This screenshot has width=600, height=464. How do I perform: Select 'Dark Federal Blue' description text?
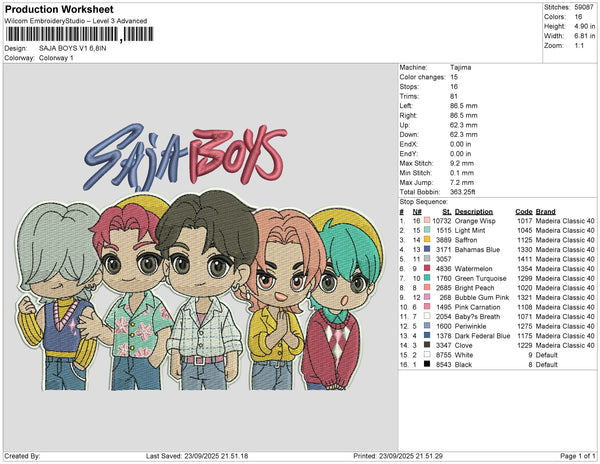(x=482, y=335)
